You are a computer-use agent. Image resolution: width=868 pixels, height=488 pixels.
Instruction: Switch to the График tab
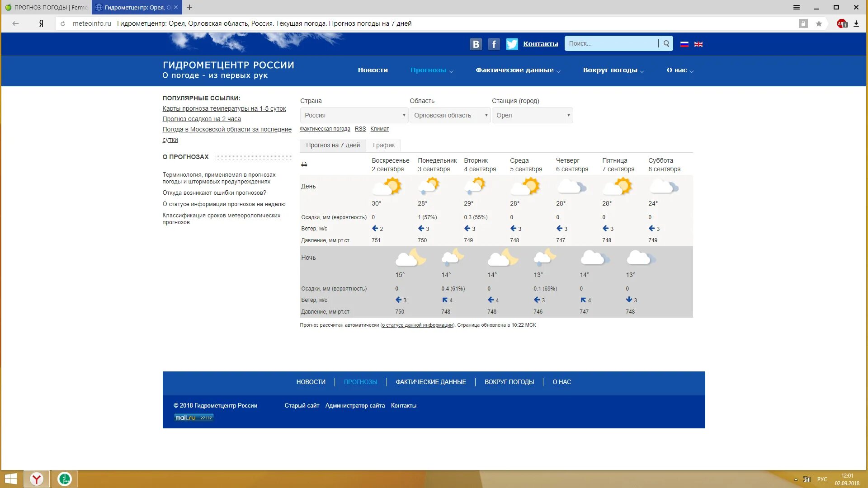(x=383, y=145)
